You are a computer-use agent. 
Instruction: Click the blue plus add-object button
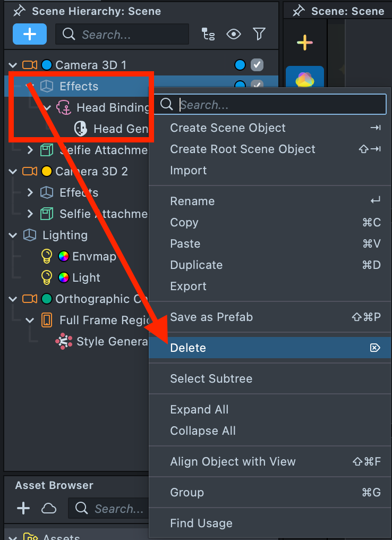30,35
